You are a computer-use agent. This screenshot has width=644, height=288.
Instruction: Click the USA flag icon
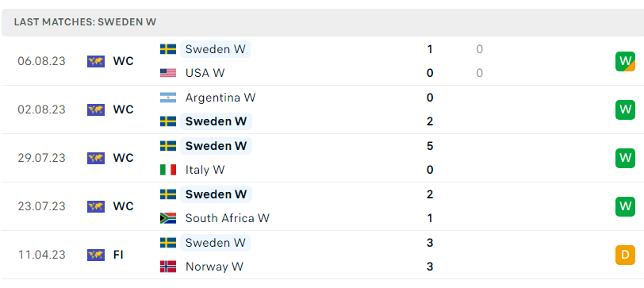pyautogui.click(x=168, y=73)
